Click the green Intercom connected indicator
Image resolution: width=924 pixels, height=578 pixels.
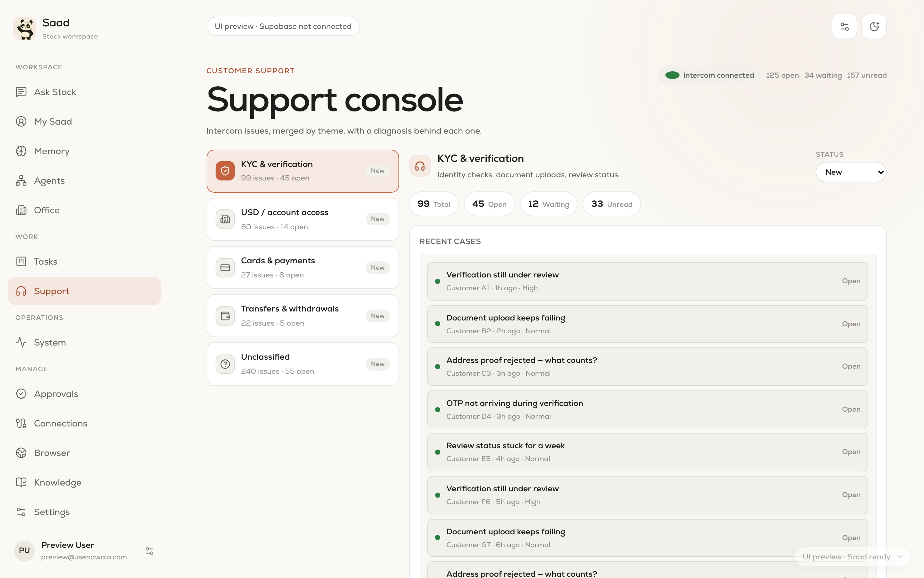click(672, 75)
